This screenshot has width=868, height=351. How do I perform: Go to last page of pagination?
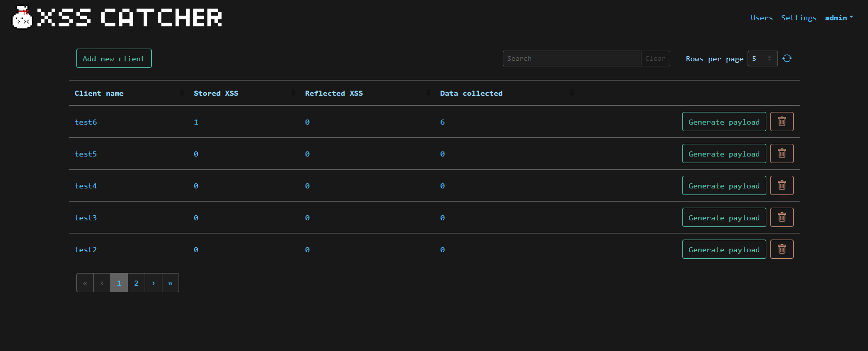[170, 283]
